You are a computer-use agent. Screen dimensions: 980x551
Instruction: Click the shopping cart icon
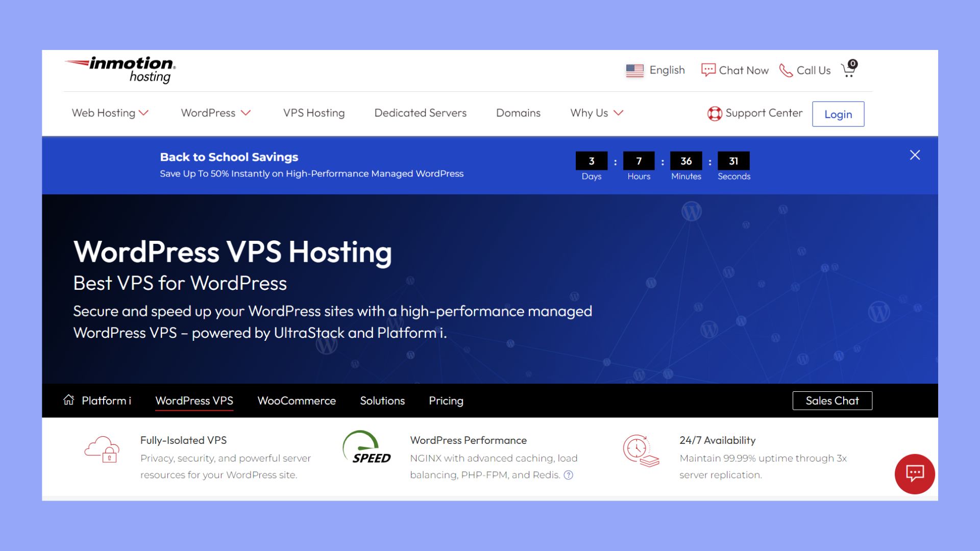pyautogui.click(x=848, y=70)
